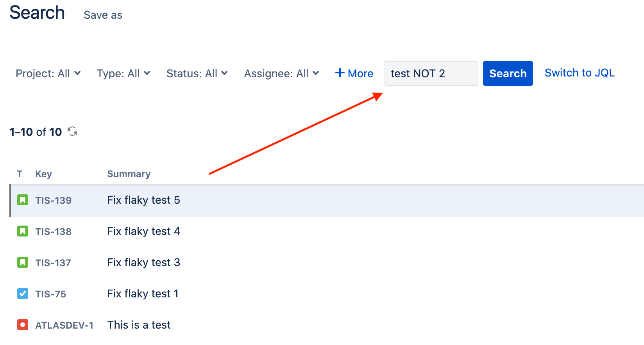This screenshot has width=644, height=345.
Task: Sort by the Key column header
Action: (43, 174)
